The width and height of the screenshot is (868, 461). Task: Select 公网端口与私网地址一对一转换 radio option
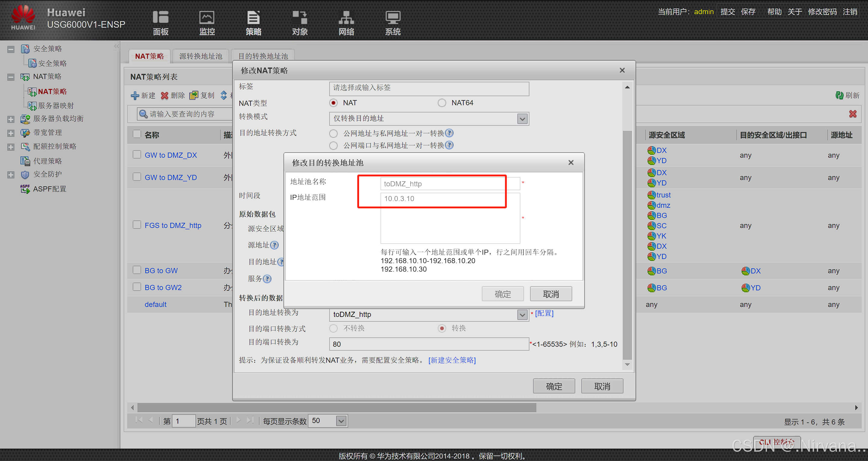[x=333, y=146]
